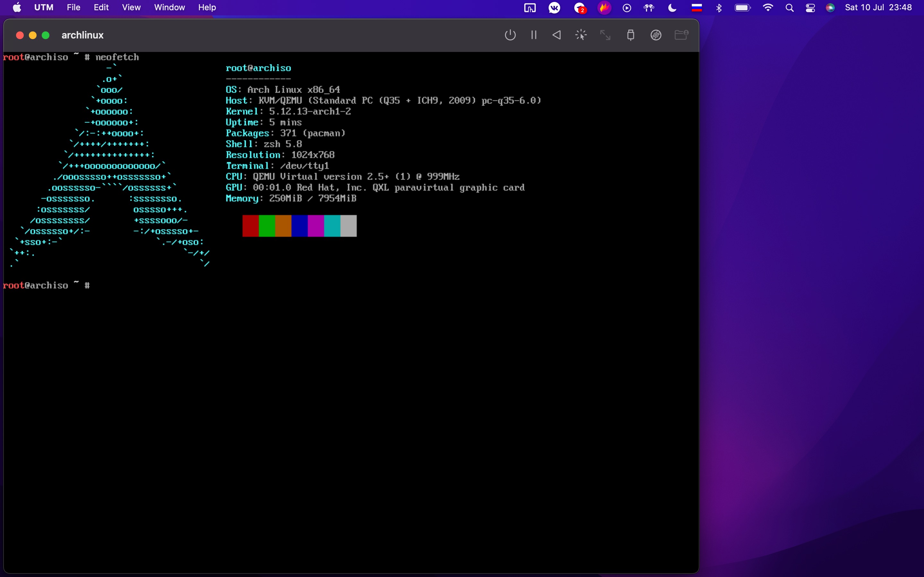Click the red neofetch color block
This screenshot has width=924, height=577.
pos(251,226)
